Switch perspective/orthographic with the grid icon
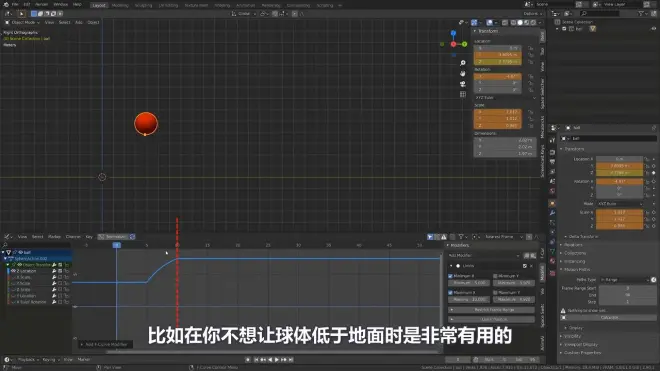This screenshot has width=660, height=371. click(x=463, y=94)
